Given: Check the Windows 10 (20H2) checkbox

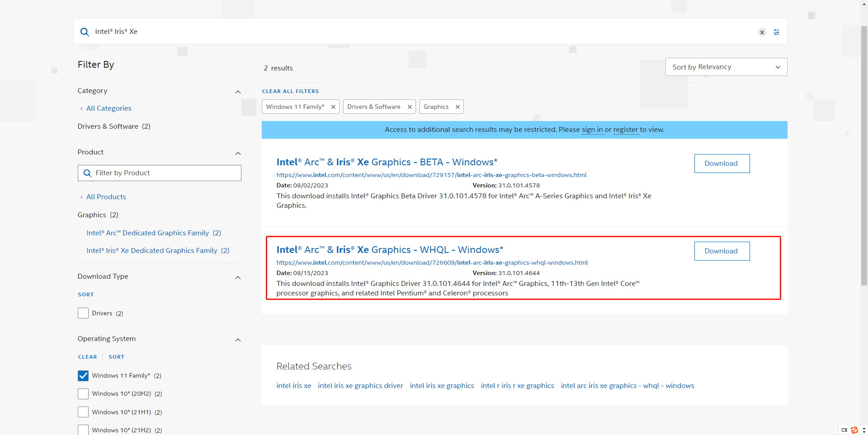Looking at the screenshot, I should point(83,394).
